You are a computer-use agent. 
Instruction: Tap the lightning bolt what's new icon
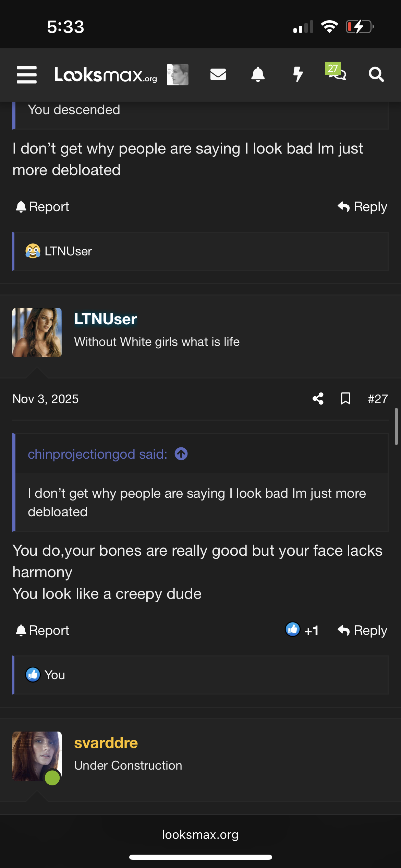pyautogui.click(x=298, y=74)
